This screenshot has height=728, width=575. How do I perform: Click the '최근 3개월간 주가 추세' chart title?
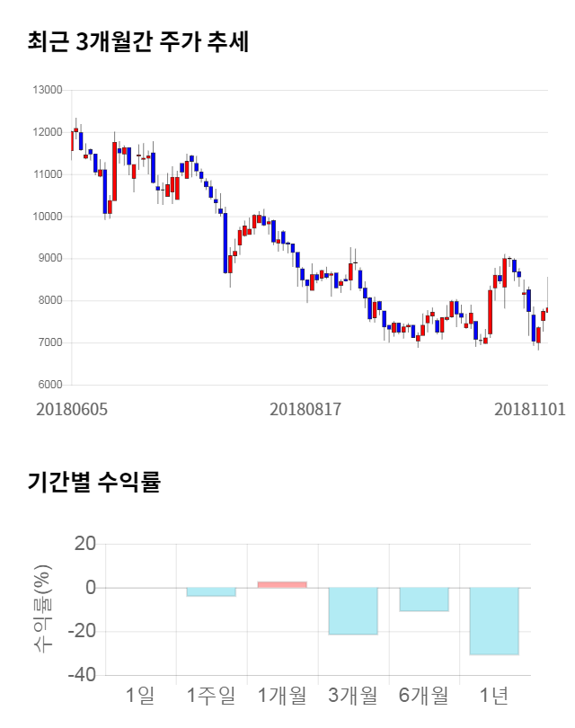point(138,40)
